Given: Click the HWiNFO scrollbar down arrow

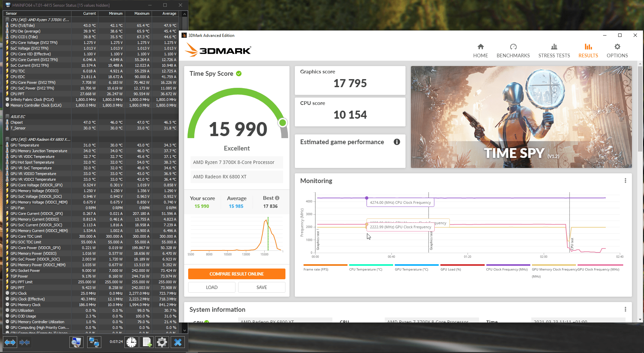Looking at the screenshot, I should pyautogui.click(x=184, y=330).
